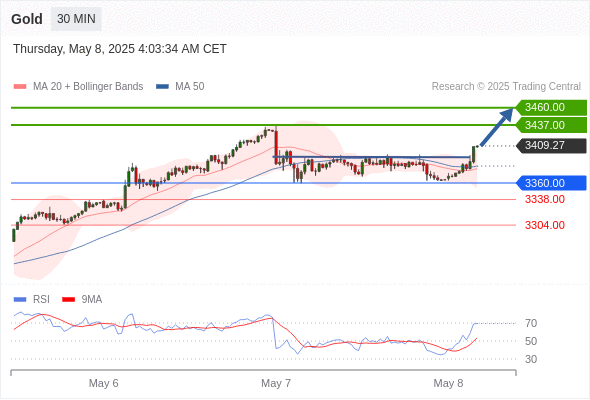Toggle the RSI legend label
Viewport: 590px width, 400px height.
tap(41, 300)
